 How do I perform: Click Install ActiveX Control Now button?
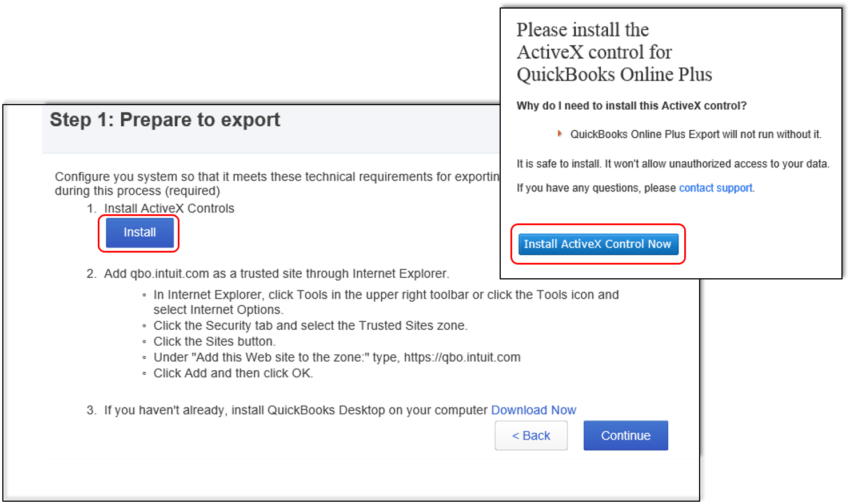pos(598,244)
